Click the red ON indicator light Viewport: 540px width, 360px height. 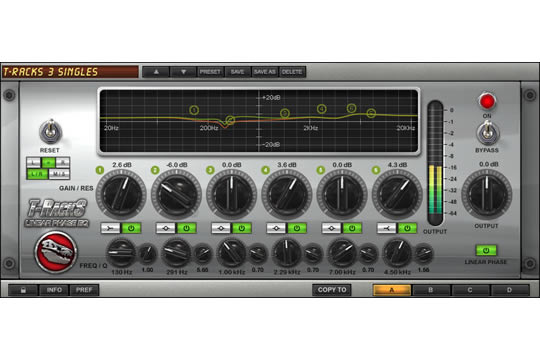point(487,102)
